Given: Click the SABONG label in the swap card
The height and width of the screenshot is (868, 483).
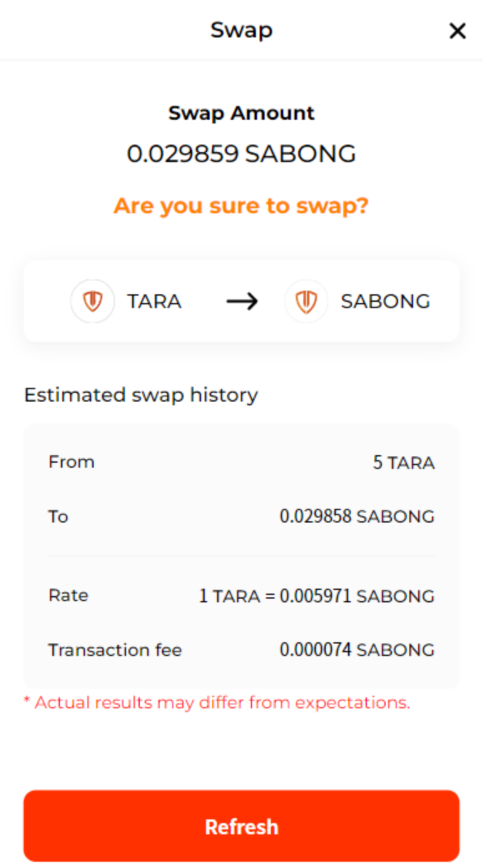Looking at the screenshot, I should (385, 301).
